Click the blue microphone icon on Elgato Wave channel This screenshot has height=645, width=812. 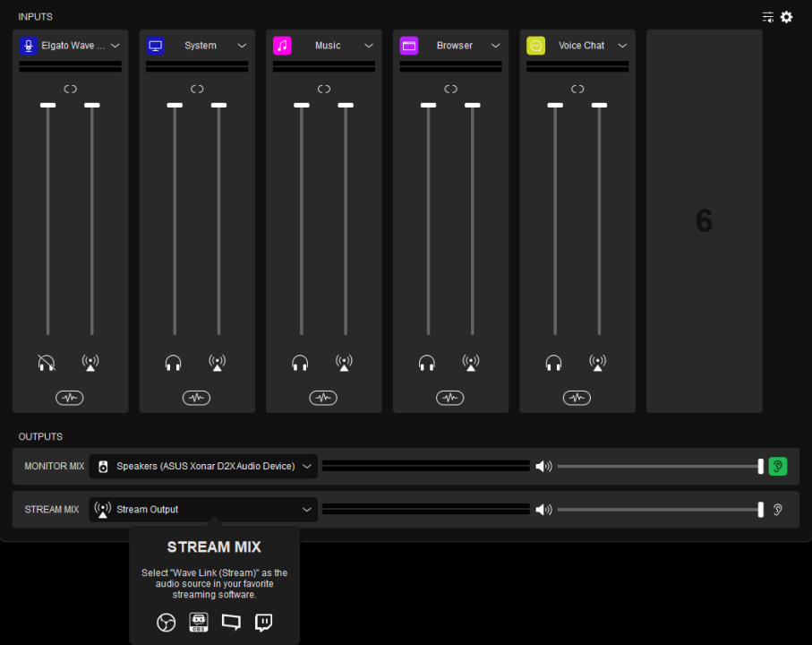click(29, 46)
